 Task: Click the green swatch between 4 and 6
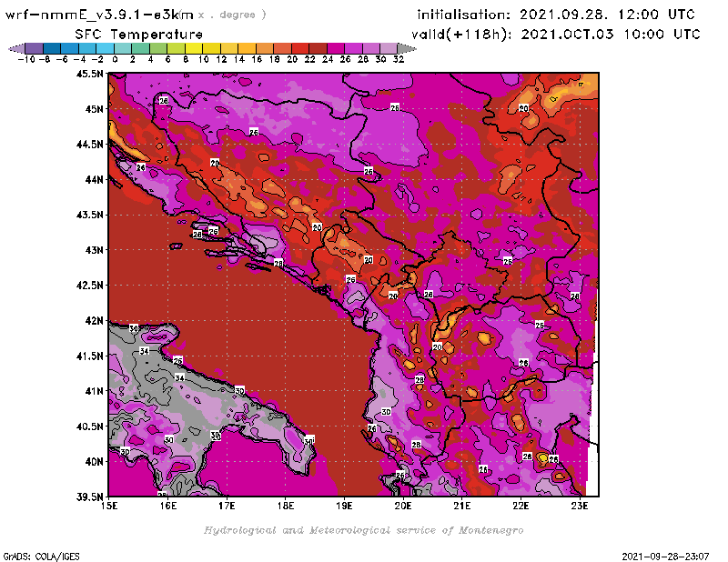tap(157, 47)
